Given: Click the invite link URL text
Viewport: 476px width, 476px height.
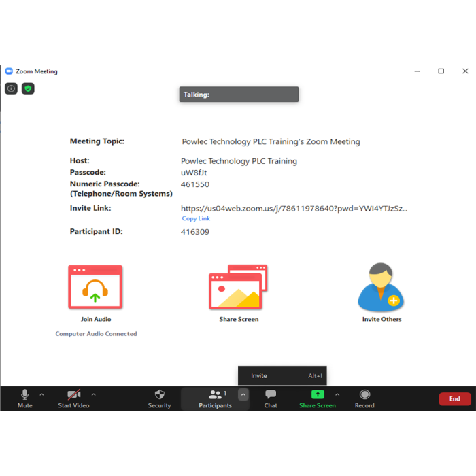Looking at the screenshot, I should [x=294, y=209].
